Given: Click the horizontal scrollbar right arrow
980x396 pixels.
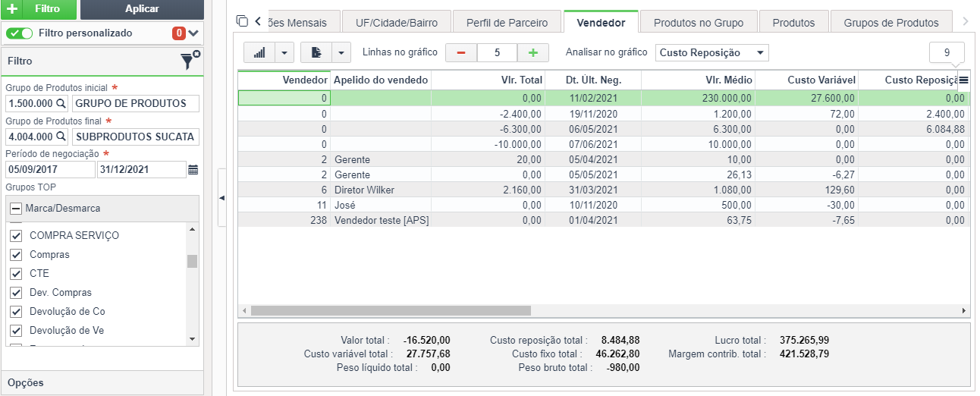Looking at the screenshot, I should 964,310.
